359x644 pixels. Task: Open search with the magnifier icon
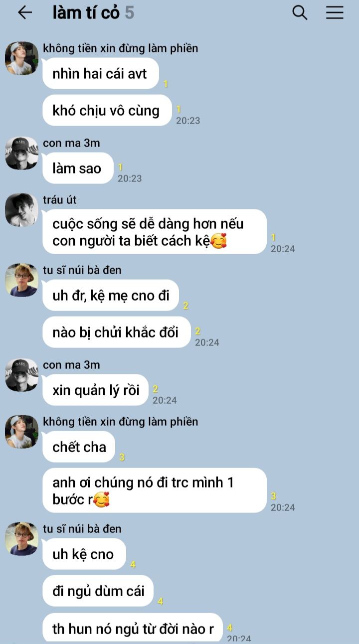click(300, 12)
